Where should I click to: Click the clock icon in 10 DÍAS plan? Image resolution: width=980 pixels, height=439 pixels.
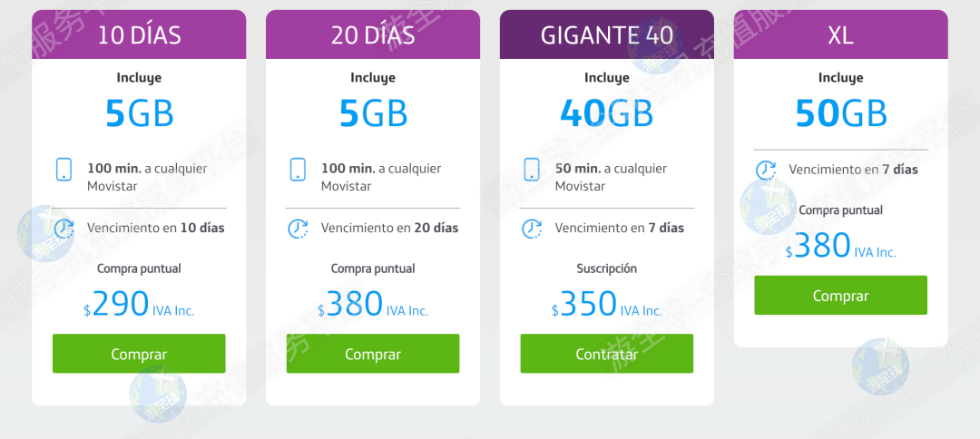click(64, 229)
